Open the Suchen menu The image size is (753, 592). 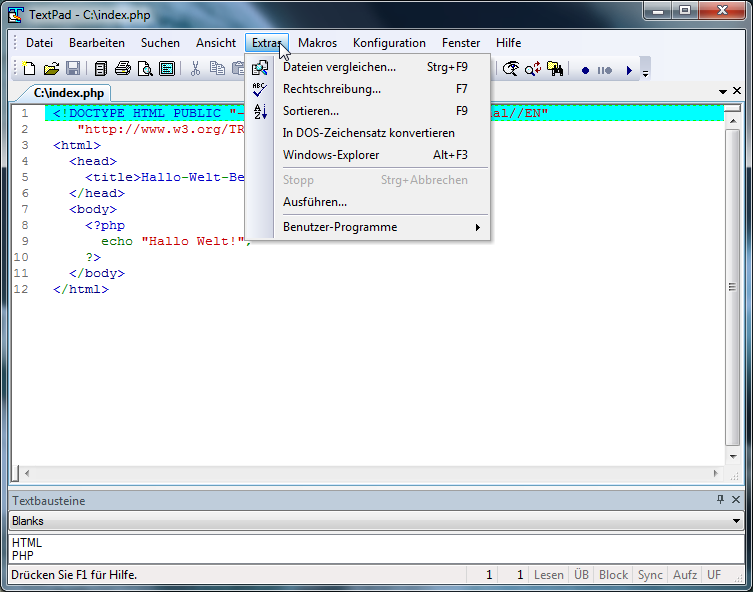(x=160, y=43)
